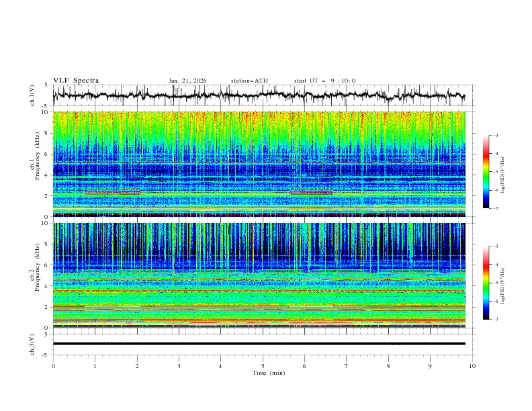Click time axis tick label "3"
Screen dimensions: 532x411
click(179, 366)
